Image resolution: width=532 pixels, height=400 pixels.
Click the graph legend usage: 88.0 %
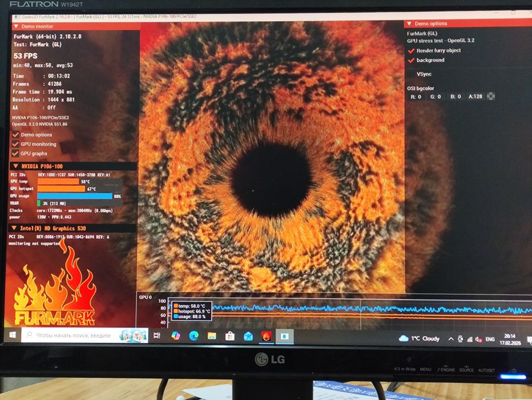click(x=190, y=317)
